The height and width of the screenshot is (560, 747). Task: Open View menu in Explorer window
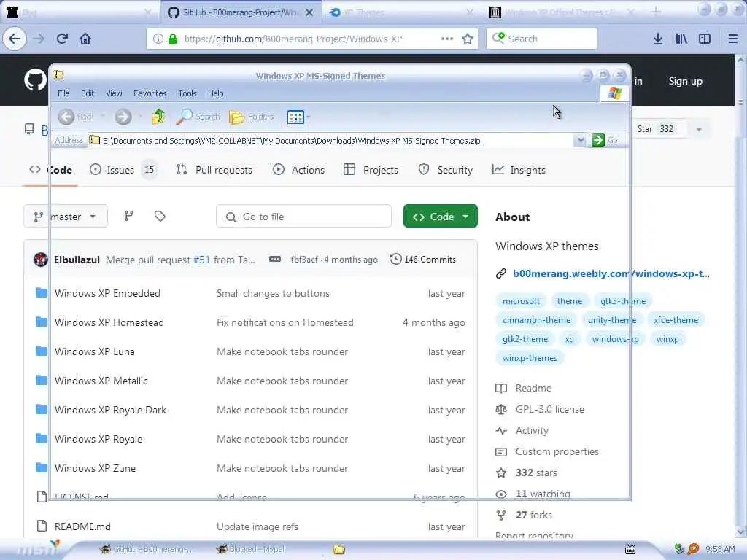tap(114, 93)
